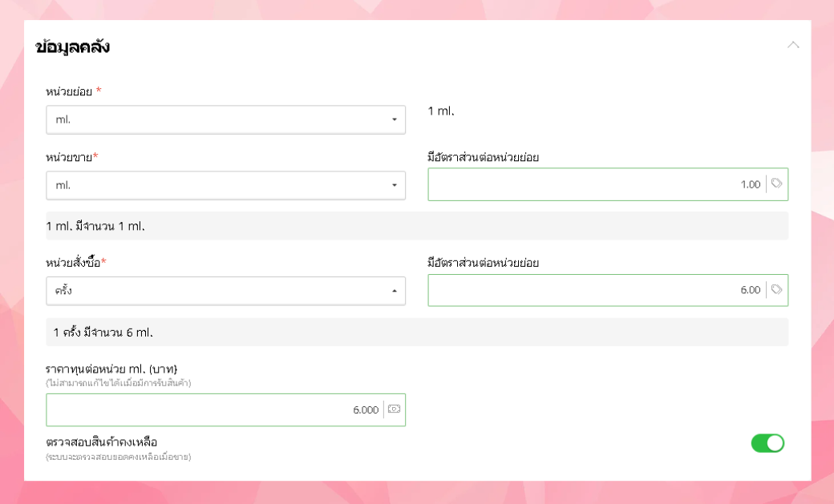Click the หน่วยขาย field label
Viewport: 834px width, 504px height.
[69, 157]
